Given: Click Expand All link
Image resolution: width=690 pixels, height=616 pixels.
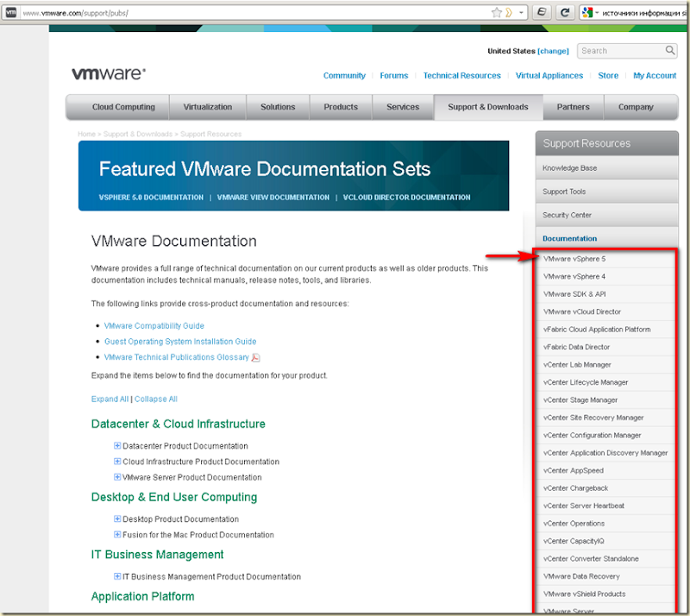Looking at the screenshot, I should click(x=110, y=399).
